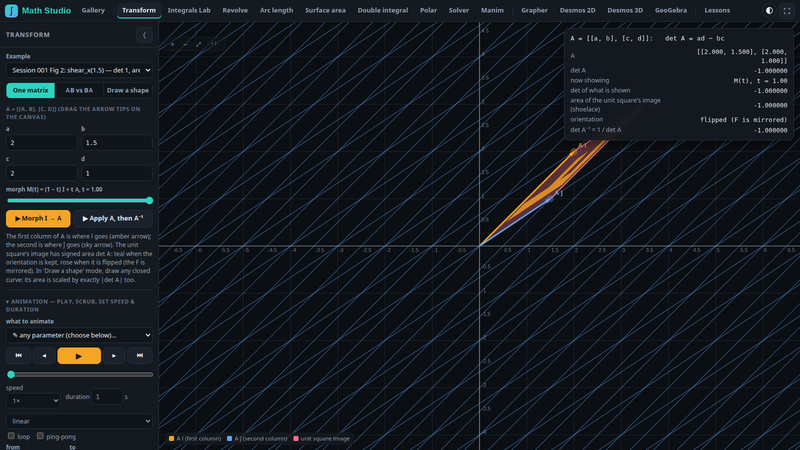Click the amber A i legend swatch

tap(171, 438)
